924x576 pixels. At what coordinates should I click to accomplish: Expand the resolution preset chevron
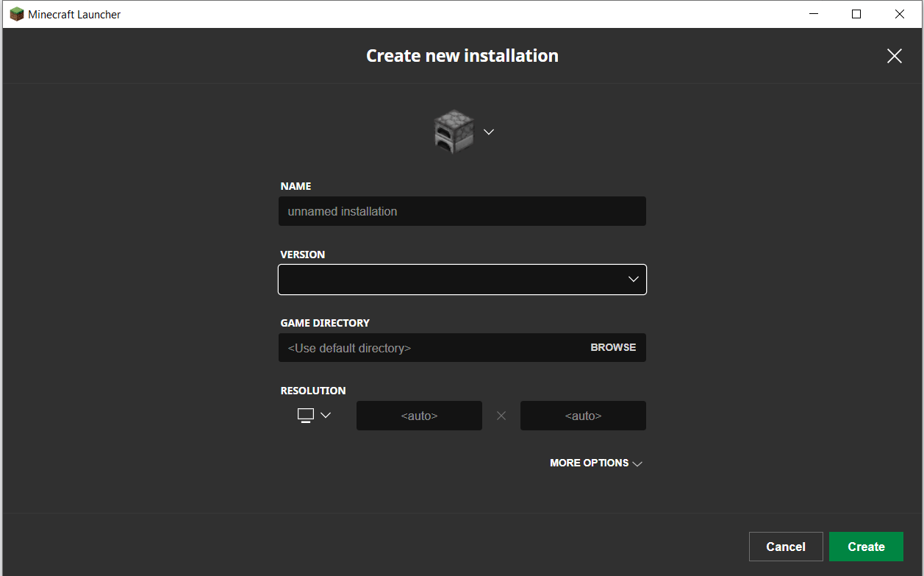click(326, 416)
